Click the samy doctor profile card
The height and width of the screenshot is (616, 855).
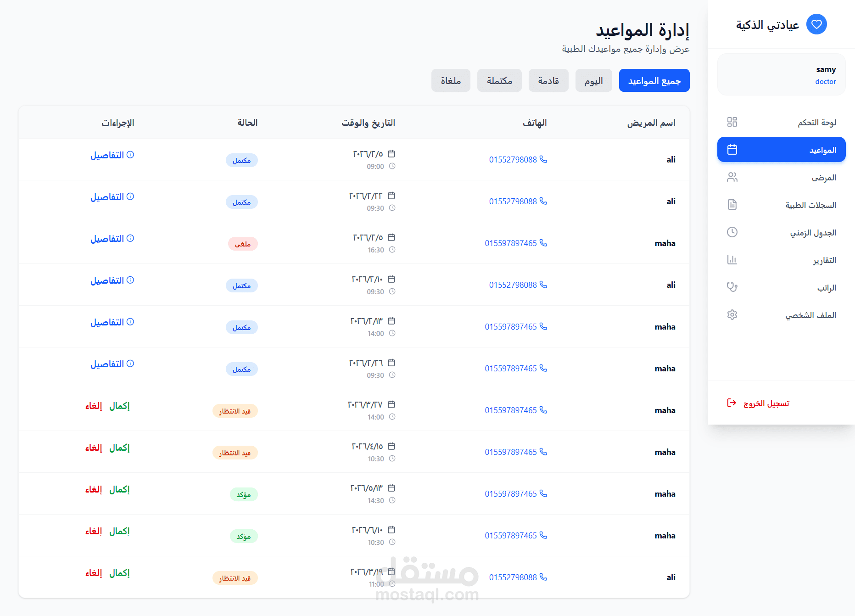tap(781, 75)
